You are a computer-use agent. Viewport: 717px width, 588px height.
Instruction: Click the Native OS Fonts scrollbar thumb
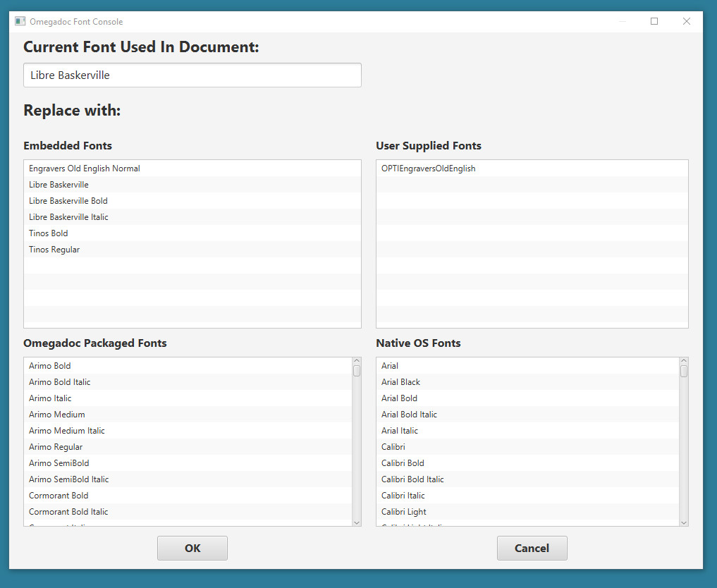[684, 371]
